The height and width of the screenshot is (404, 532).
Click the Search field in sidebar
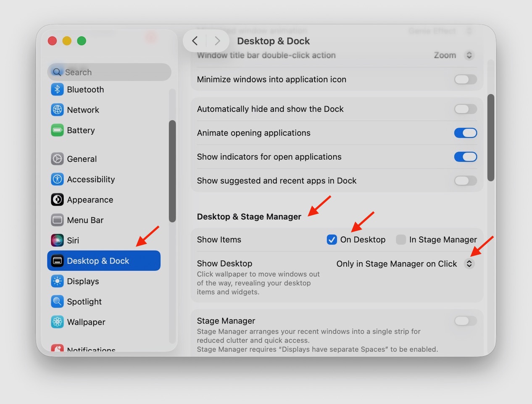click(x=109, y=72)
